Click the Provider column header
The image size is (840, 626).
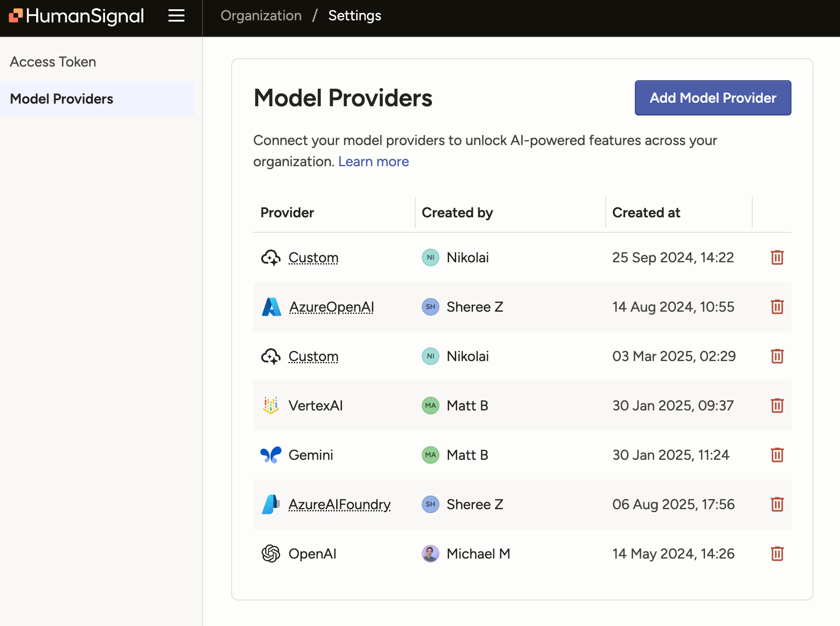287,212
